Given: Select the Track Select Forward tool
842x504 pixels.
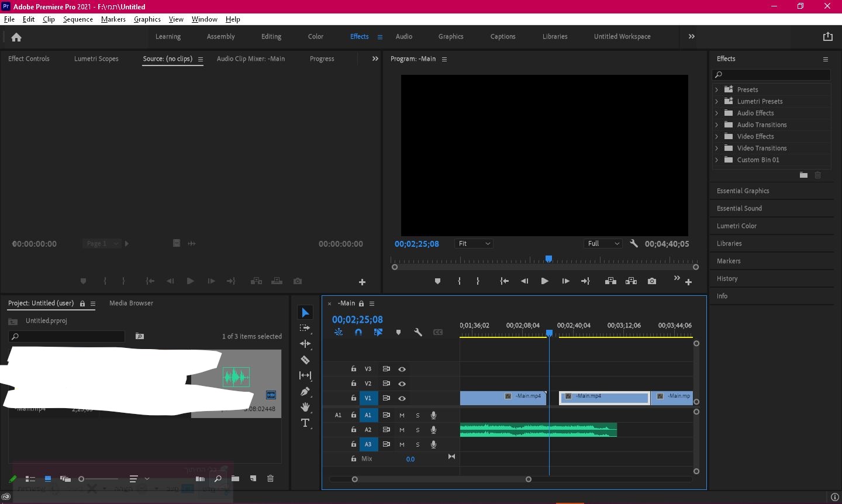Looking at the screenshot, I should point(305,328).
